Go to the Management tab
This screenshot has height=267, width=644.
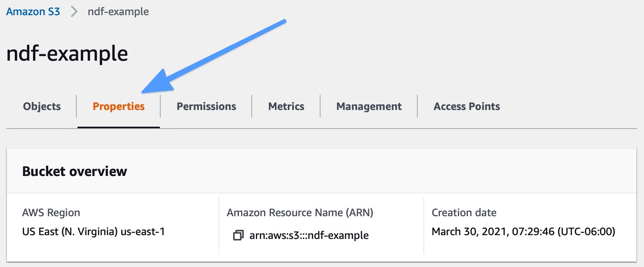click(369, 107)
